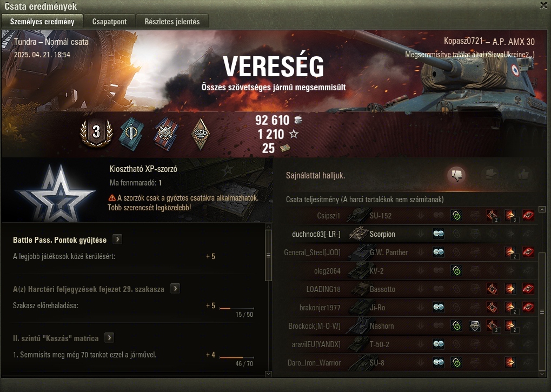Click the green lock icon for KV-2
Viewport: 551px width, 392px height.
point(456,270)
